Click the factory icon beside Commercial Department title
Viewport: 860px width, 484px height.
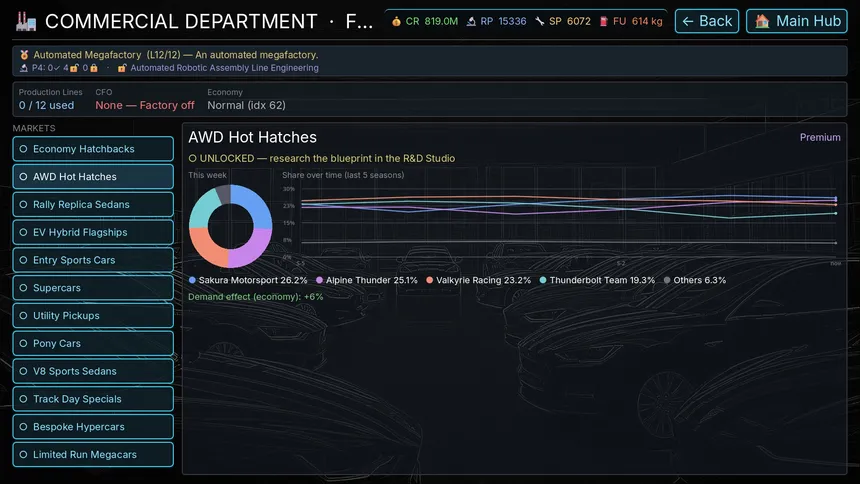point(26,21)
